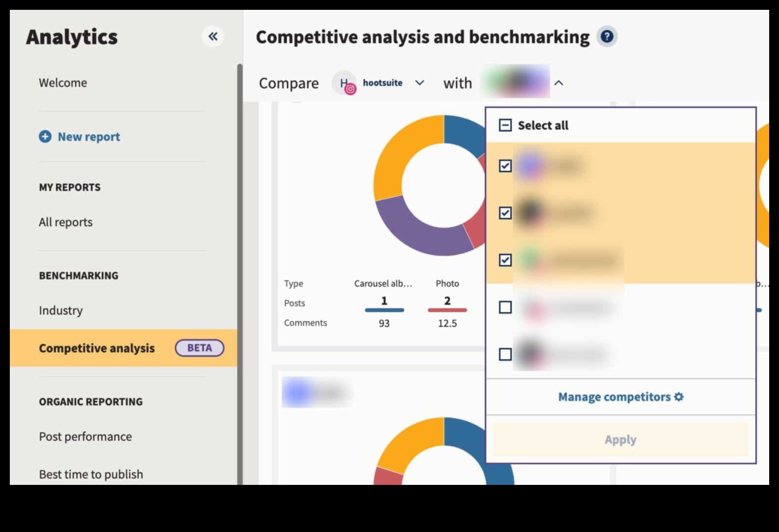Image resolution: width=779 pixels, height=532 pixels.
Task: Click the BETA badge on Competitive analysis
Action: [199, 348]
